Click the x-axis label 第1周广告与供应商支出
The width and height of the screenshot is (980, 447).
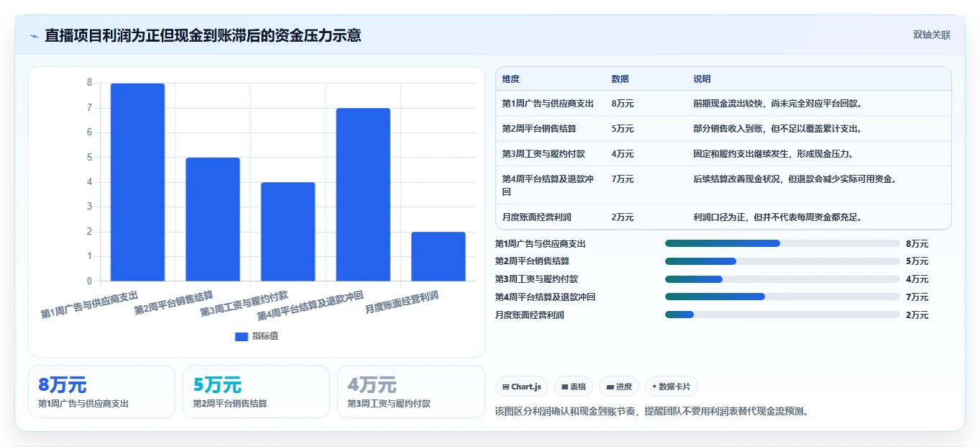89,304
